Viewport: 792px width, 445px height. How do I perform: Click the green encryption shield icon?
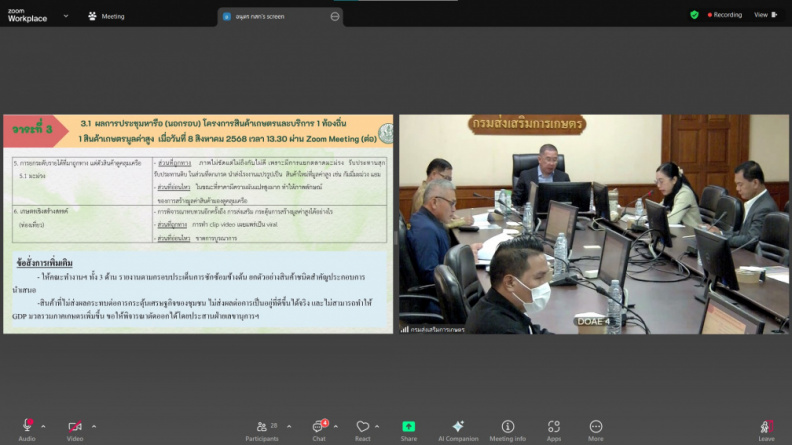tap(695, 15)
